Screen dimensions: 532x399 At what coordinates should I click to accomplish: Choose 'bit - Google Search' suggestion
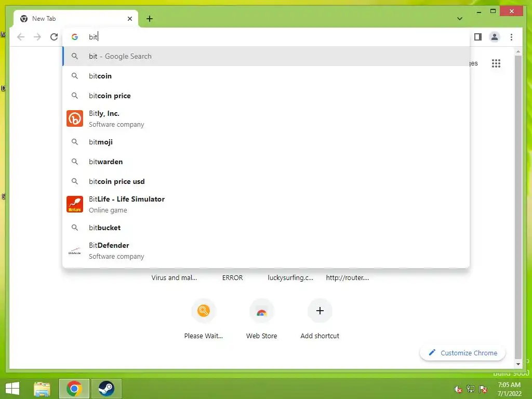coord(266,56)
